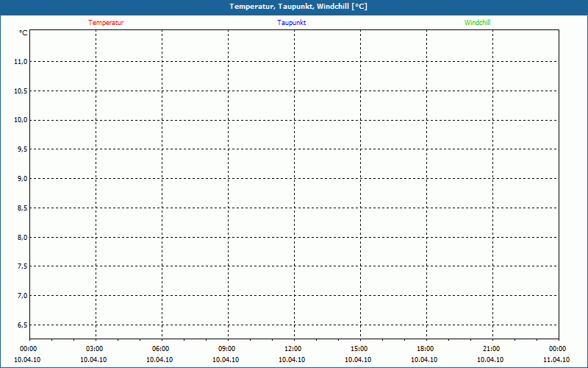The width and height of the screenshot is (588, 368).
Task: Click the 7,5 y-axis value
Action: [22, 266]
